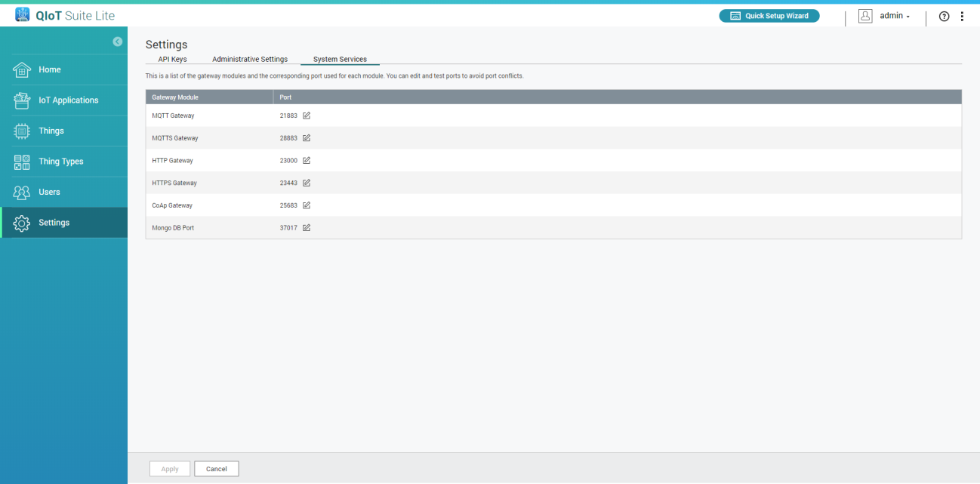The height and width of the screenshot is (484, 980).
Task: Edit the HTTPS Gateway port 23443
Action: click(x=307, y=183)
